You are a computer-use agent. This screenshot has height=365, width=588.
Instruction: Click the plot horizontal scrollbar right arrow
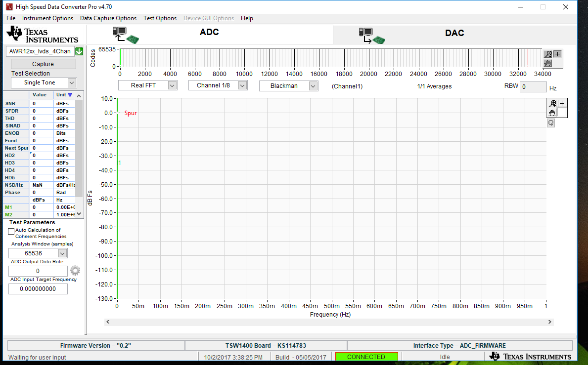(550, 322)
